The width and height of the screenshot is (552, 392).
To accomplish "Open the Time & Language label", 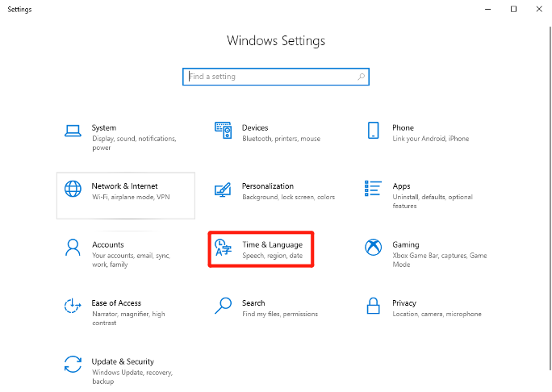I will coord(272,244).
